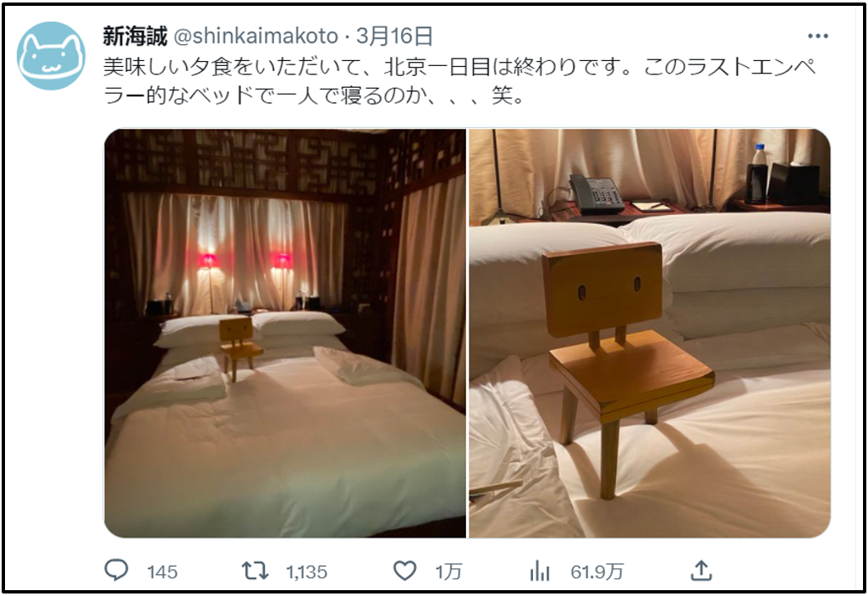The width and height of the screenshot is (868, 596).
Task: Click the retweet arrows icon
Action: 255,571
